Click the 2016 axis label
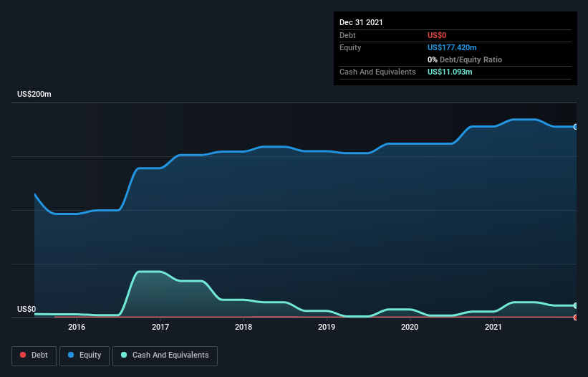Screen dimensions: 588x377 pos(77,327)
